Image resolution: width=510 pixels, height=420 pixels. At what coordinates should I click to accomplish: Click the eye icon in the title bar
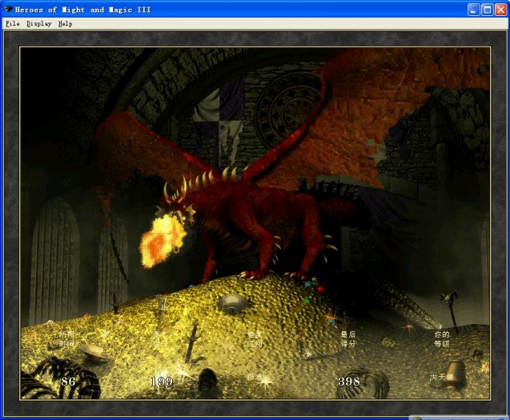click(x=8, y=10)
